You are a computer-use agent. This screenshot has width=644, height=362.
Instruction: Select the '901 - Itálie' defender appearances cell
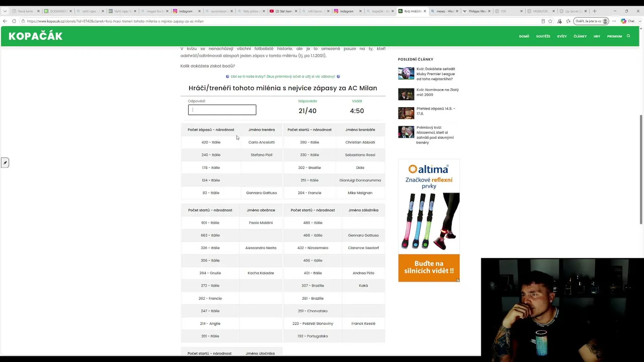tap(210, 223)
